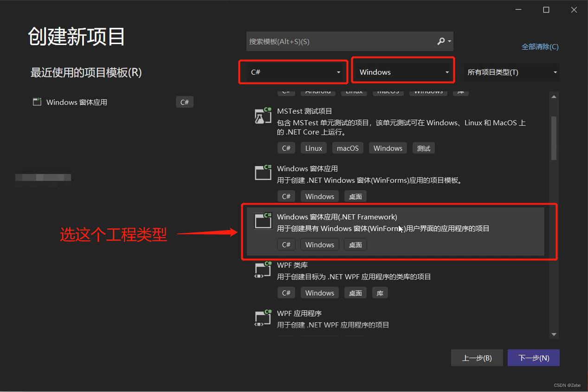Viewport: 588px width, 392px height.
Task: Open the Windows platform filter dropdown
Action: (x=403, y=72)
